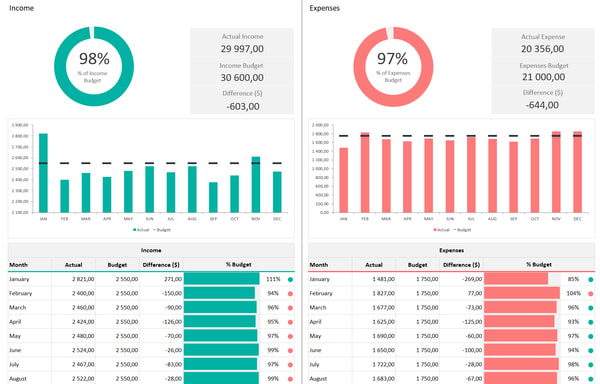Click the red status dot in Income June row
600x384 pixels.
pyautogui.click(x=290, y=350)
